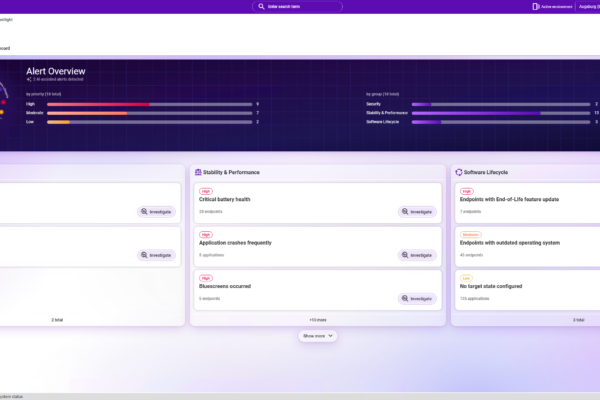The width and height of the screenshot is (600, 400).
Task: Click the magnifier icon in the search bar
Action: 261,7
